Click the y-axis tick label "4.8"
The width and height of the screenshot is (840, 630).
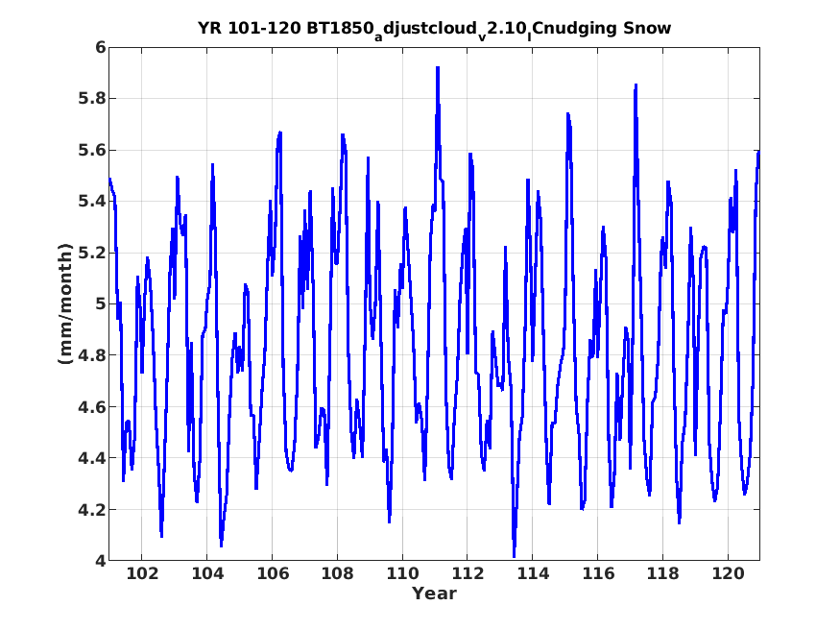92,355
